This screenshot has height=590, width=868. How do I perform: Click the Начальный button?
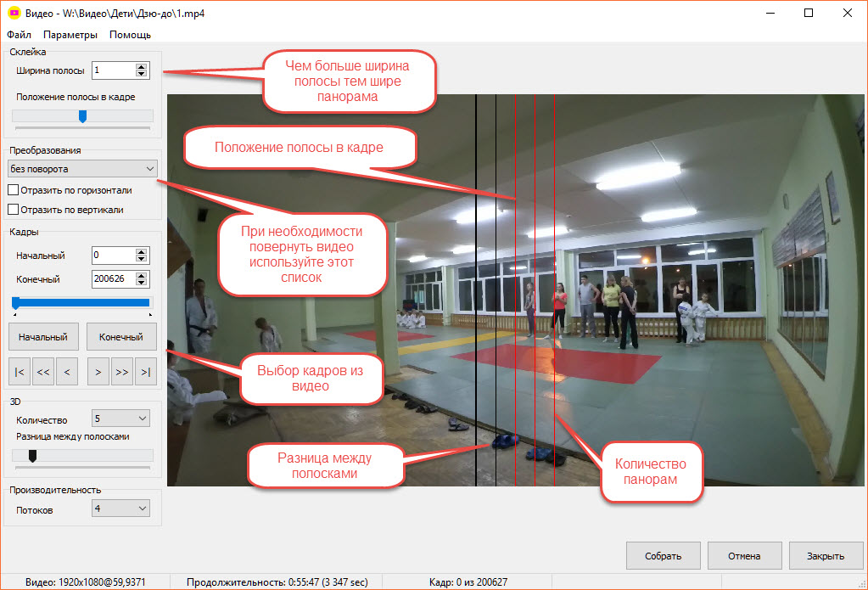click(x=43, y=337)
